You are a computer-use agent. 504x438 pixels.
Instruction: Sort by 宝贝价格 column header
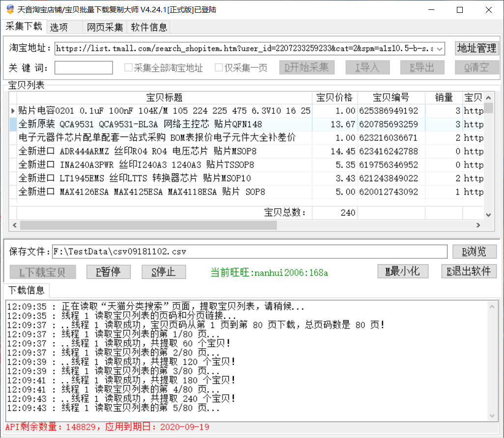[x=335, y=97]
